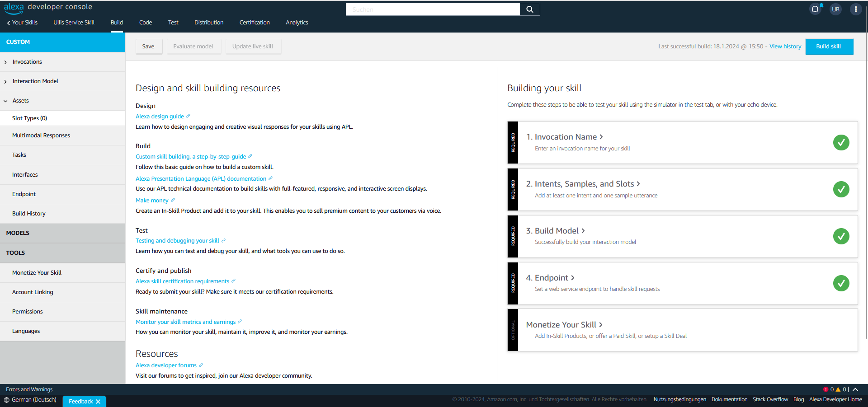868x407 pixels.
Task: Click the green checkmark for Build Model
Action: (841, 236)
